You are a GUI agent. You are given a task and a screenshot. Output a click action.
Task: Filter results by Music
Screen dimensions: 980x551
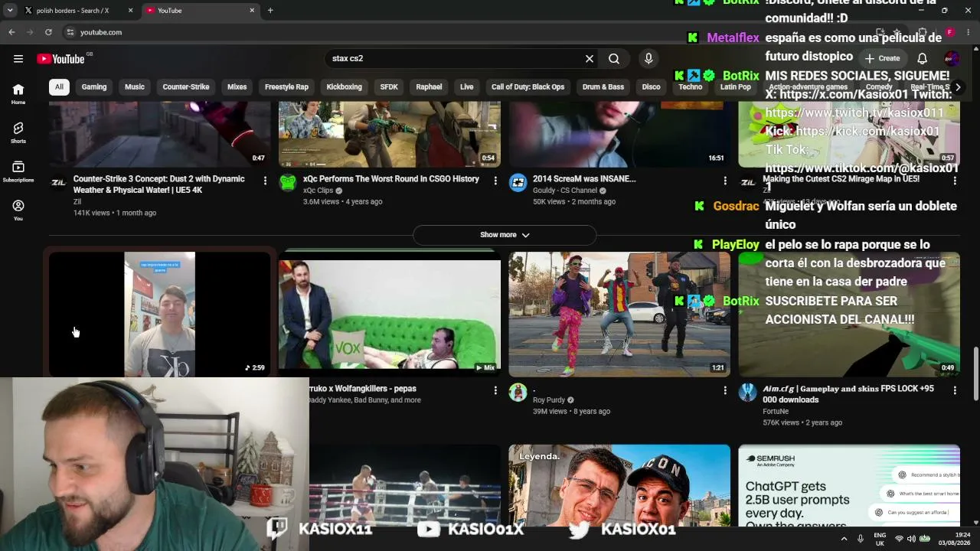135,87
